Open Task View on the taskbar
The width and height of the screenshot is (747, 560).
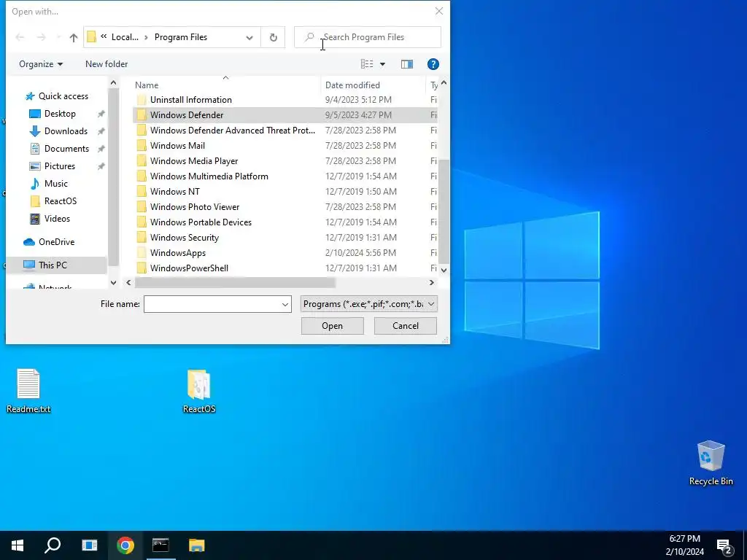89,545
